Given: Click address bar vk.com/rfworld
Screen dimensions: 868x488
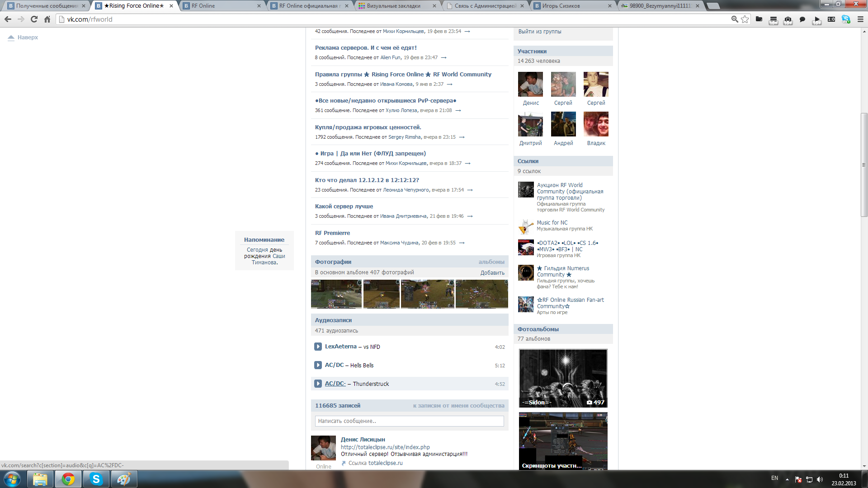Looking at the screenshot, I should tap(393, 19).
